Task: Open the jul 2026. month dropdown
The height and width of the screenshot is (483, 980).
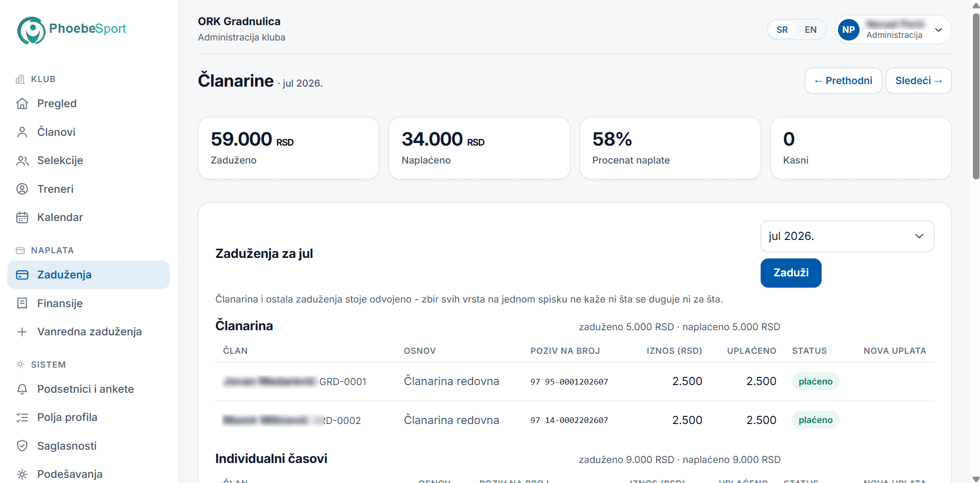Action: 847,236
